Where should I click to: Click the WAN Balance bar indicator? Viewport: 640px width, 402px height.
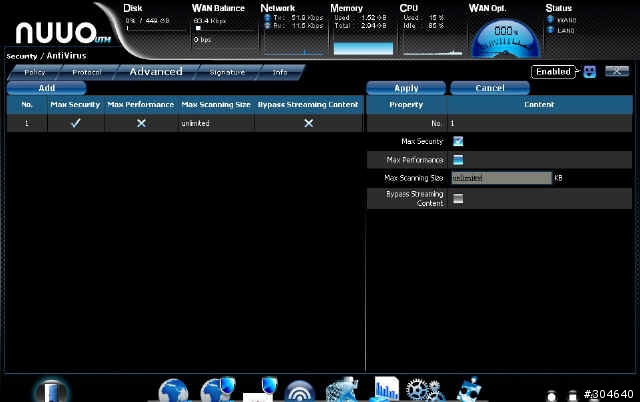pos(198,29)
